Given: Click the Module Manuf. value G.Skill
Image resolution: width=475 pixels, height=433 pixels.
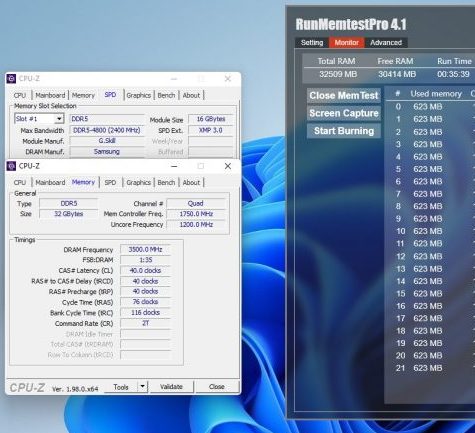Looking at the screenshot, I should (107, 141).
